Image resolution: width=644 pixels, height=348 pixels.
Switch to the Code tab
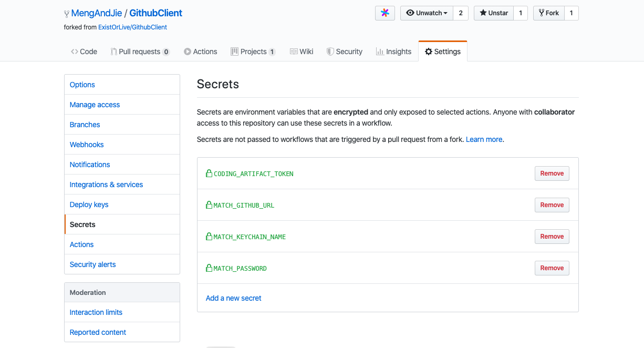84,52
